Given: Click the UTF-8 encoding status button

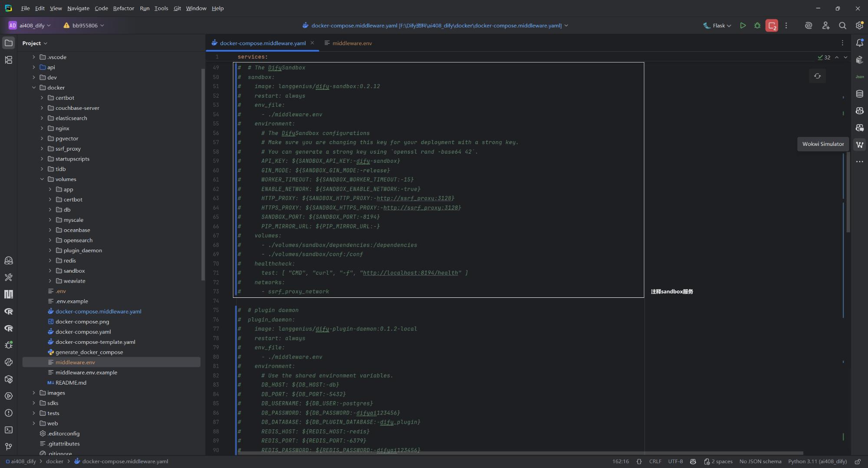Looking at the screenshot, I should click(675, 461).
